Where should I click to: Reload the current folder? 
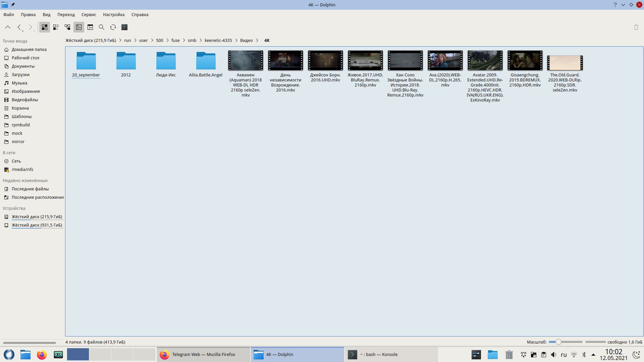(x=113, y=27)
